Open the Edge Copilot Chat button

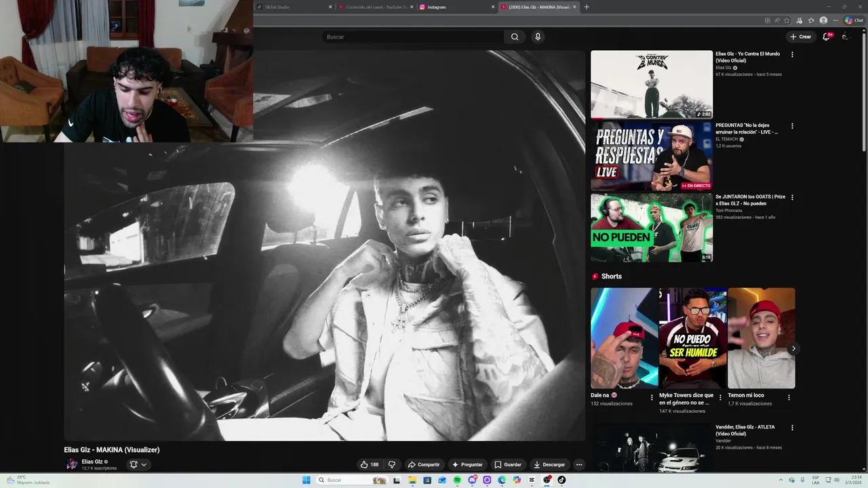[854, 20]
